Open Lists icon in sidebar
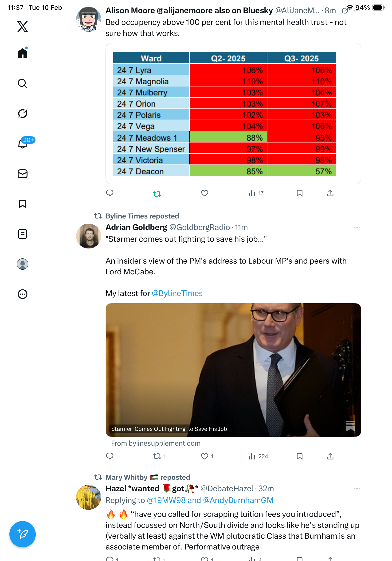This screenshot has width=392, height=561. click(x=23, y=234)
